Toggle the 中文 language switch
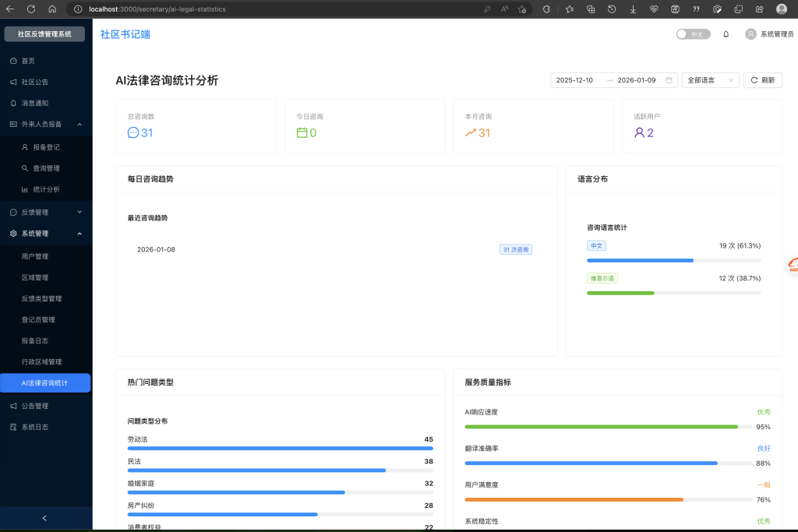Image resolution: width=798 pixels, height=532 pixels. coord(693,34)
